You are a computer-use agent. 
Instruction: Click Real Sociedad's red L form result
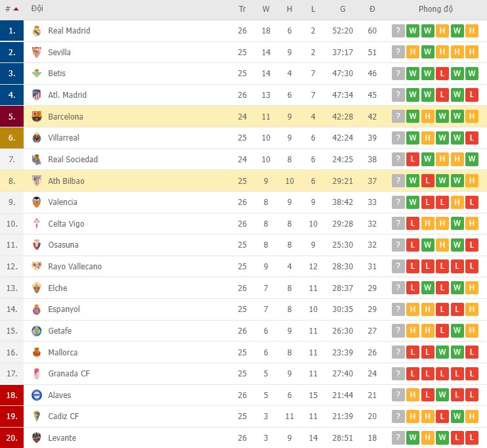point(413,160)
